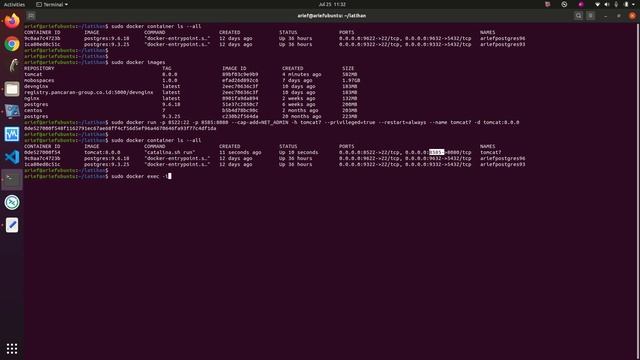Click the IMAGE ID column header
Screen dimensions: 640x360
pos(234,69)
